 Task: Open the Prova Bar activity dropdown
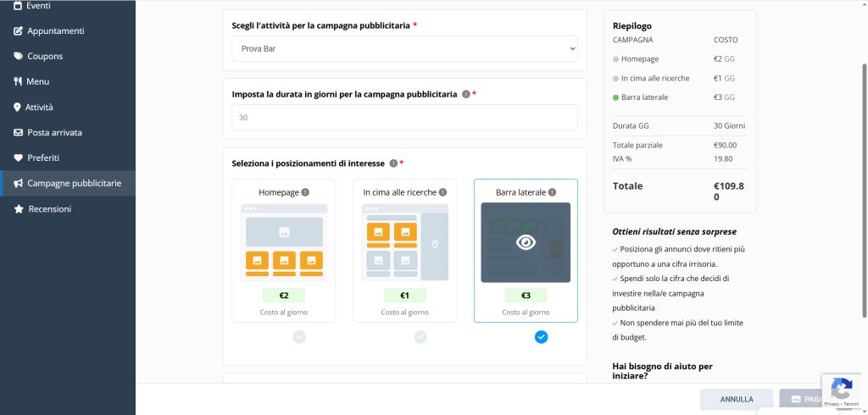pyautogui.click(x=404, y=49)
